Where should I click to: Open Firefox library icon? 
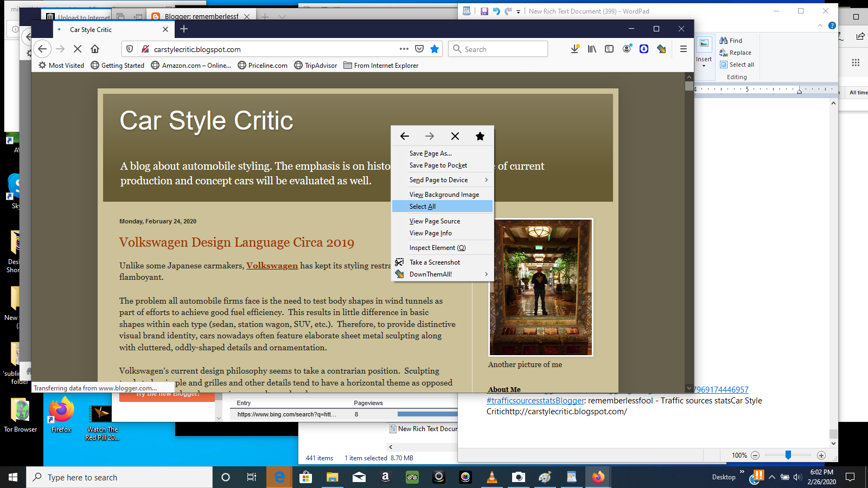(x=592, y=49)
